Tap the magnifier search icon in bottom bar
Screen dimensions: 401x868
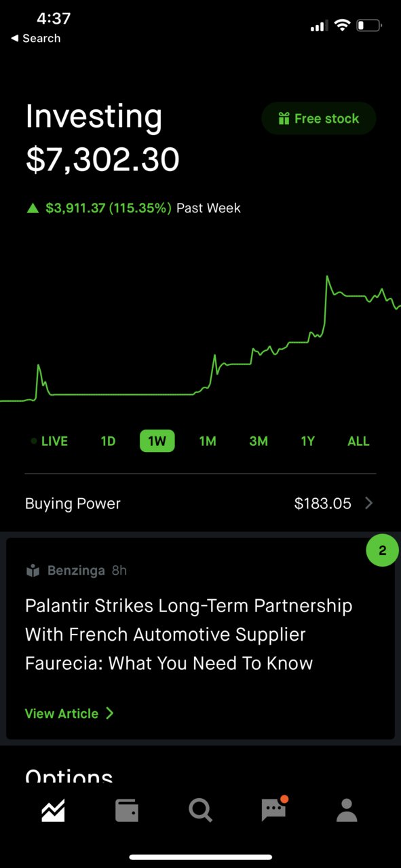pyautogui.click(x=200, y=810)
